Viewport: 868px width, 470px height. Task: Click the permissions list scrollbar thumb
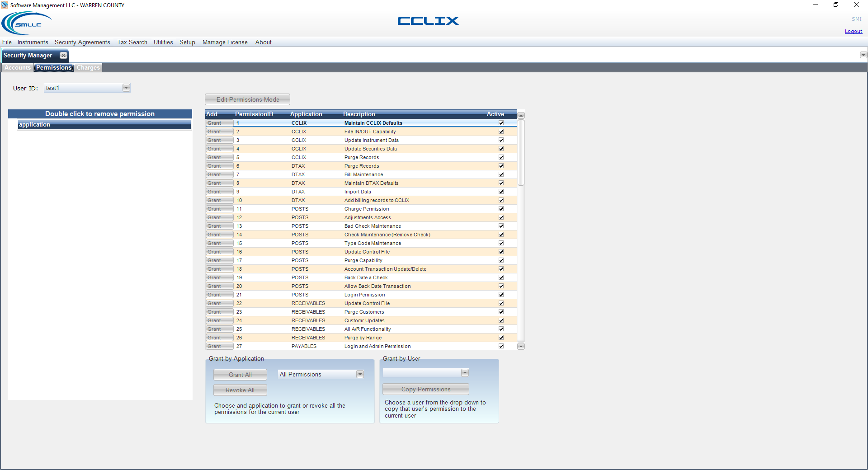(521, 152)
